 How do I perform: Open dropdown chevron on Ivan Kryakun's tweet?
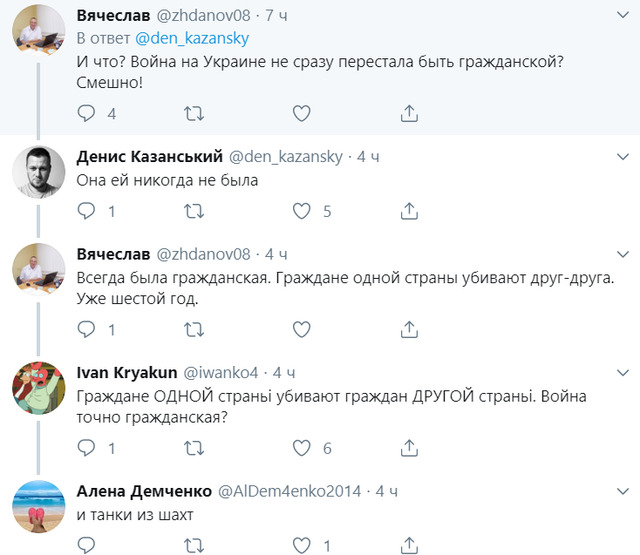(622, 372)
